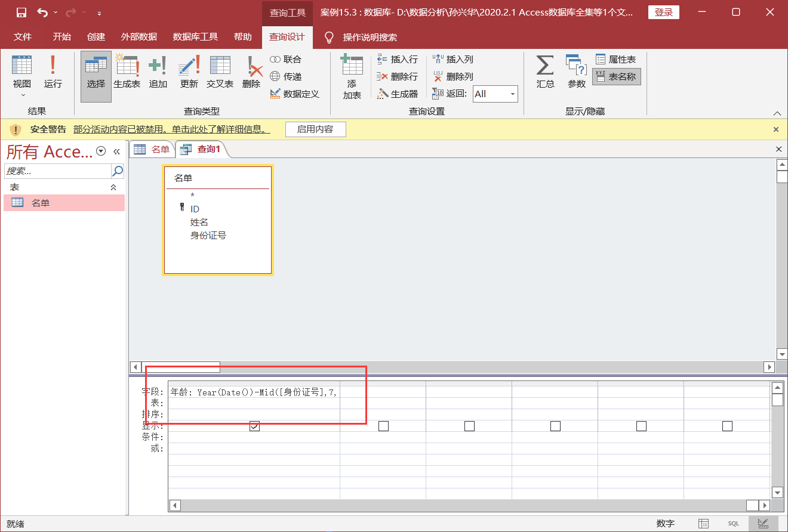Screen dimensions: 788x532
Task: Switch to 帮助 ribbon tab
Action: pos(243,37)
